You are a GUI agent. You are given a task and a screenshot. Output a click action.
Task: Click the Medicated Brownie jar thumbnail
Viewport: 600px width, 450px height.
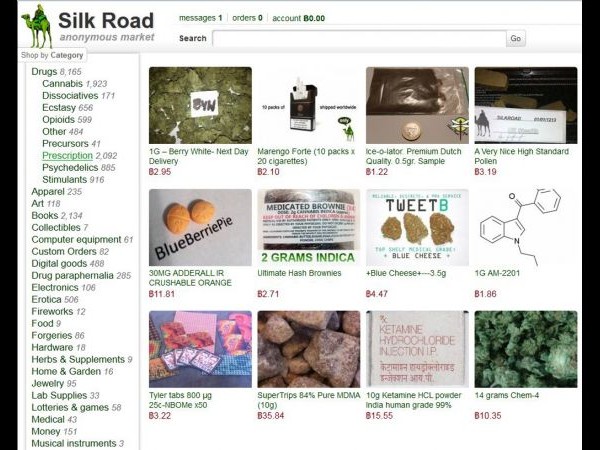[x=308, y=227]
